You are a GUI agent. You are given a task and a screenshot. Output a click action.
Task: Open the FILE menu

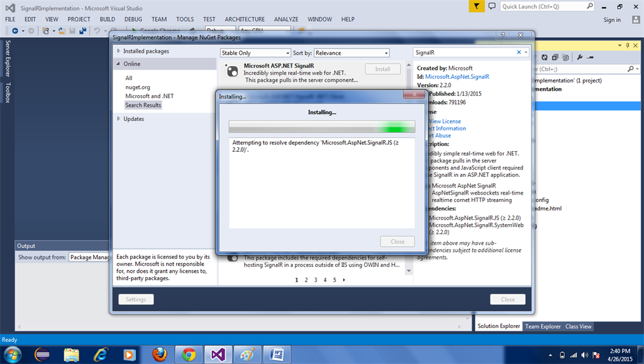10,19
